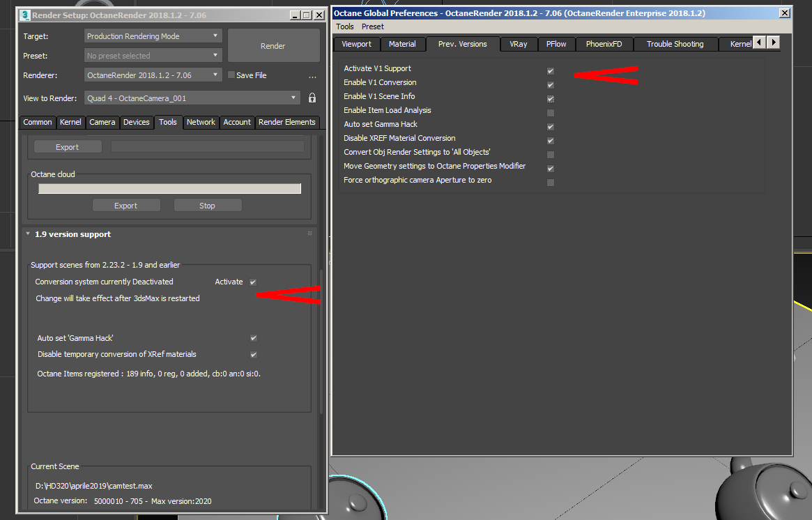This screenshot has width=812, height=520.
Task: Toggle Move Geometry settings to Octane Properties Modifier
Action: tap(551, 169)
